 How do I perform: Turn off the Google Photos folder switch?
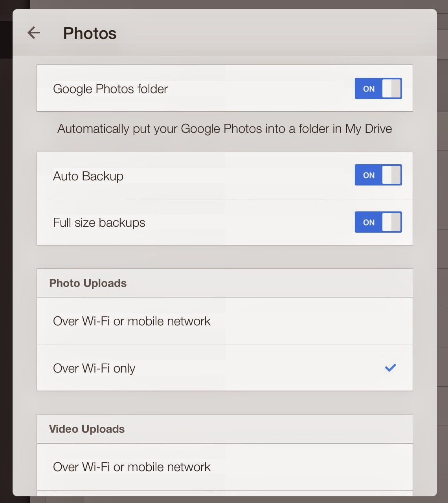378,88
